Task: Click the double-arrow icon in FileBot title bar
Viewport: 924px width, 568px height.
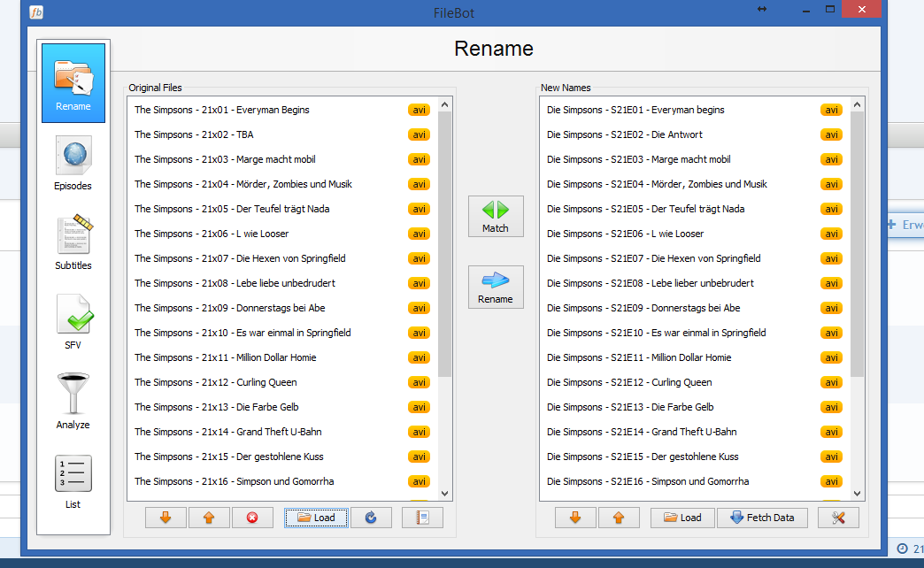Action: (x=762, y=9)
